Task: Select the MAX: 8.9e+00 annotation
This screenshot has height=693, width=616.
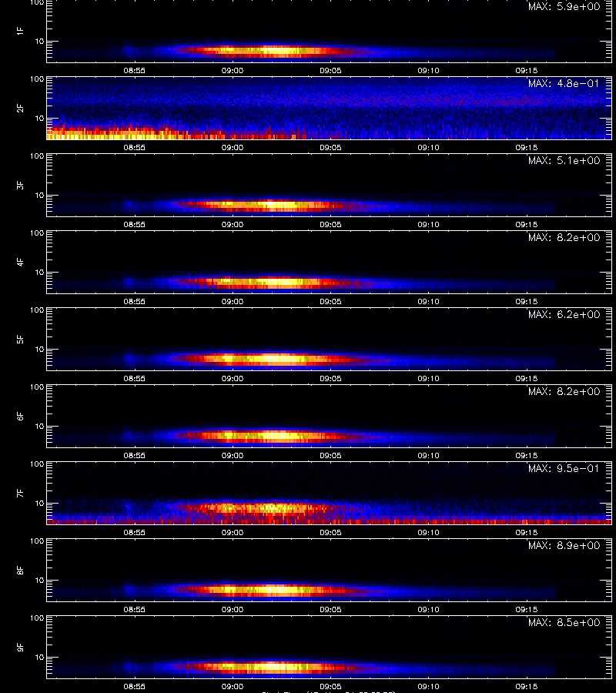Action: coord(564,545)
